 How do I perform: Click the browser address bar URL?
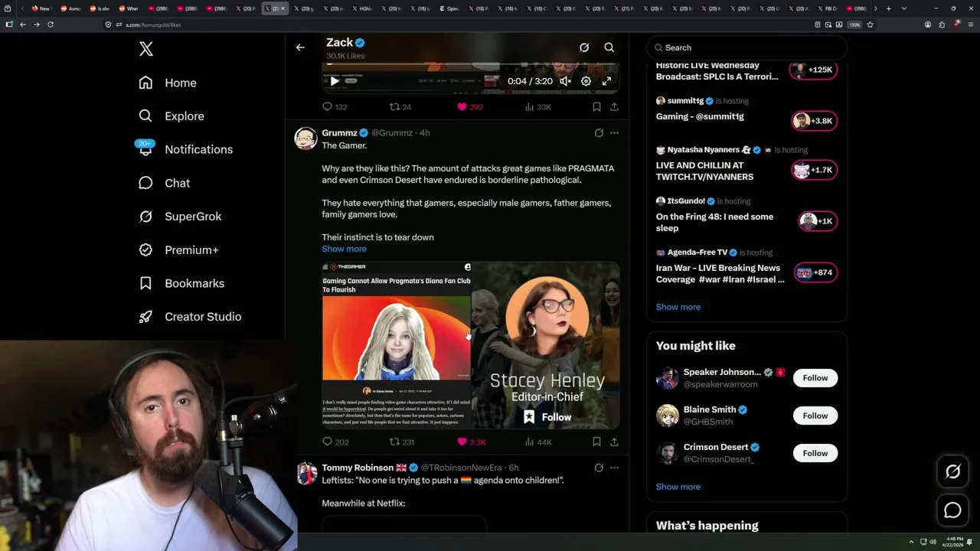pyautogui.click(x=153, y=24)
